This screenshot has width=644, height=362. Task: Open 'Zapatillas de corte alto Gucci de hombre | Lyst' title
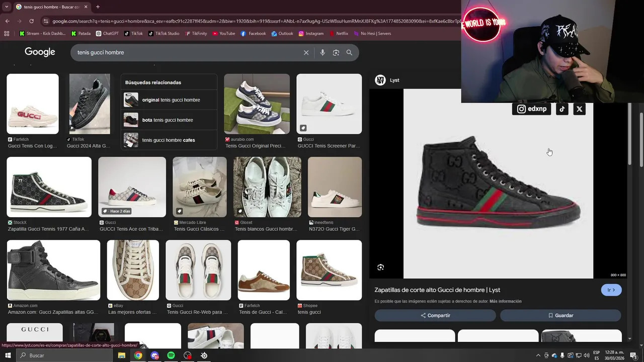[x=437, y=290]
